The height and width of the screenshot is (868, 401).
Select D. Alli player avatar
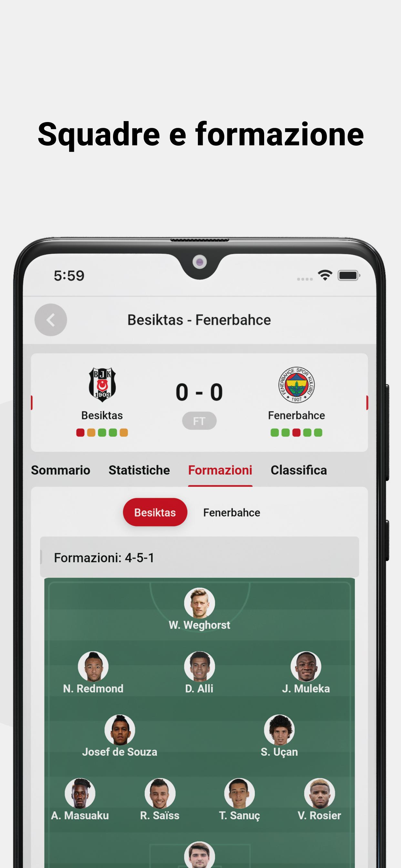tap(200, 666)
